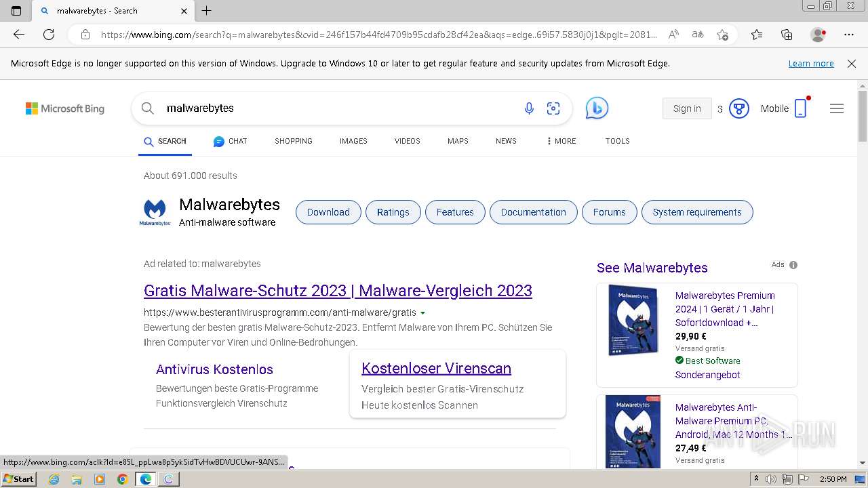Open the Kostenloser Virenscan link

[436, 369]
